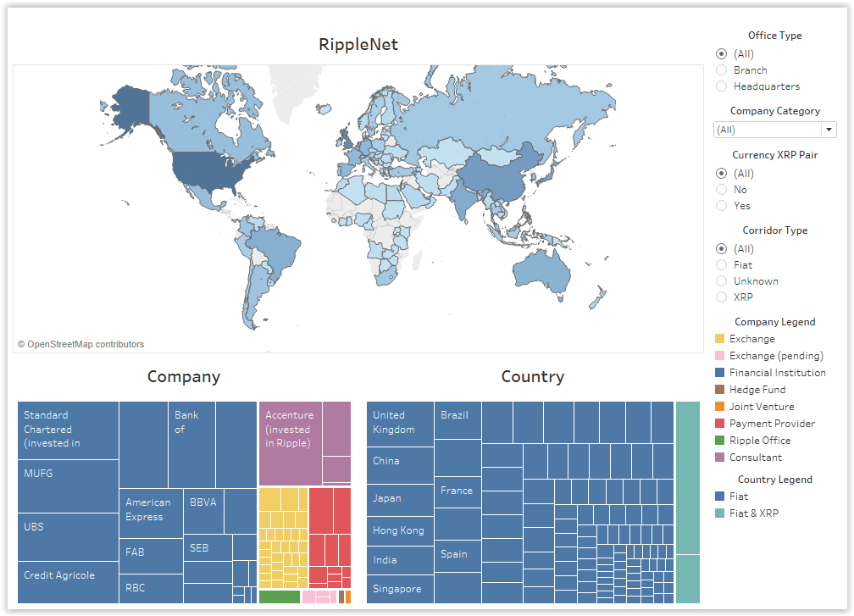Image resolution: width=854 pixels, height=616 pixels.
Task: Choose Yes for Currency XRP Pair
Action: pyautogui.click(x=721, y=205)
